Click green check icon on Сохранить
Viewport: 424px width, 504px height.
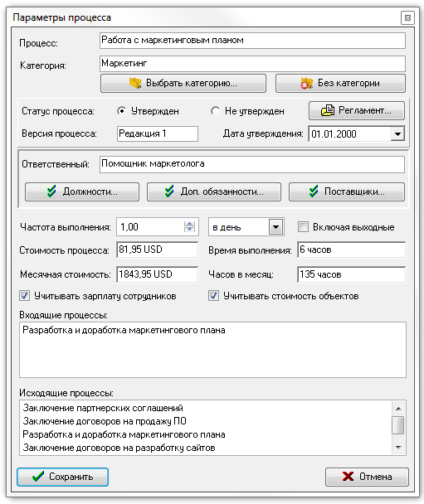click(x=38, y=477)
